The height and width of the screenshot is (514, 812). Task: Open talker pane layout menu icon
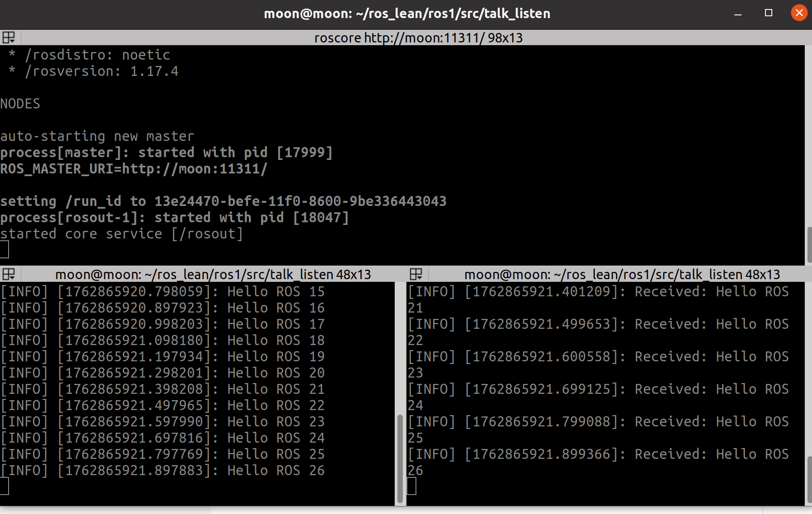[9, 274]
